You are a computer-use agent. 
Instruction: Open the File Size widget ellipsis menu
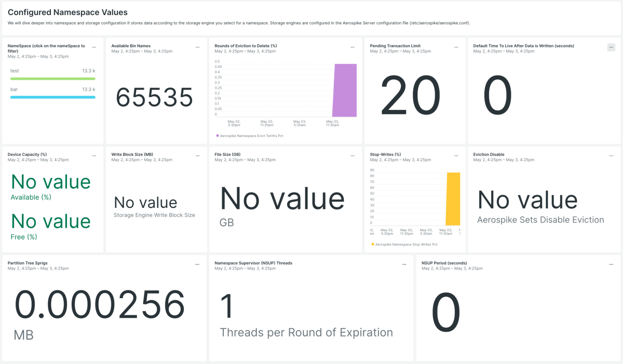[353, 156]
